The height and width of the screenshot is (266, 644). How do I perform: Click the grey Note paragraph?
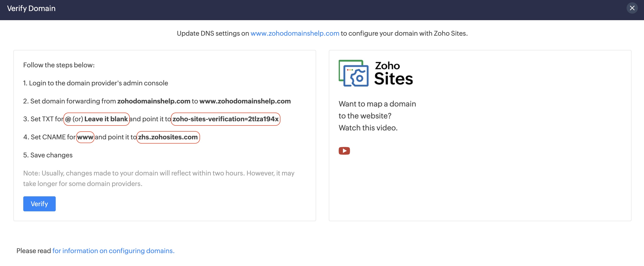coord(158,178)
